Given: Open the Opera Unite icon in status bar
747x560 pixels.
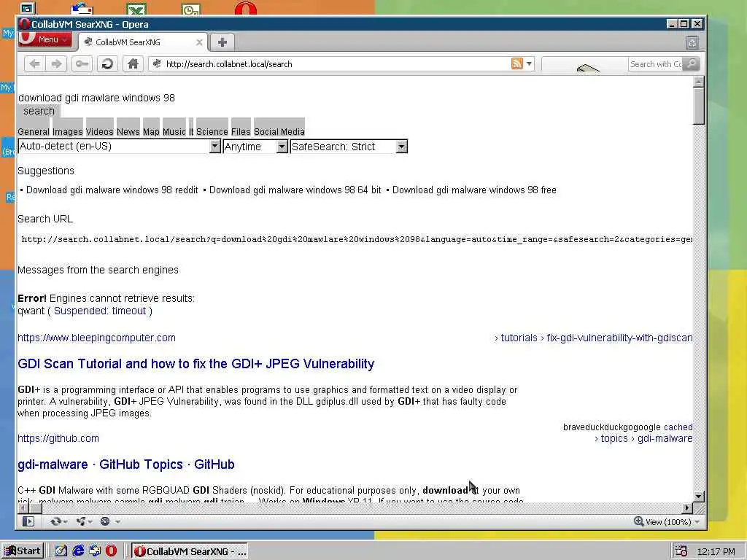Looking at the screenshot, I should (84, 521).
